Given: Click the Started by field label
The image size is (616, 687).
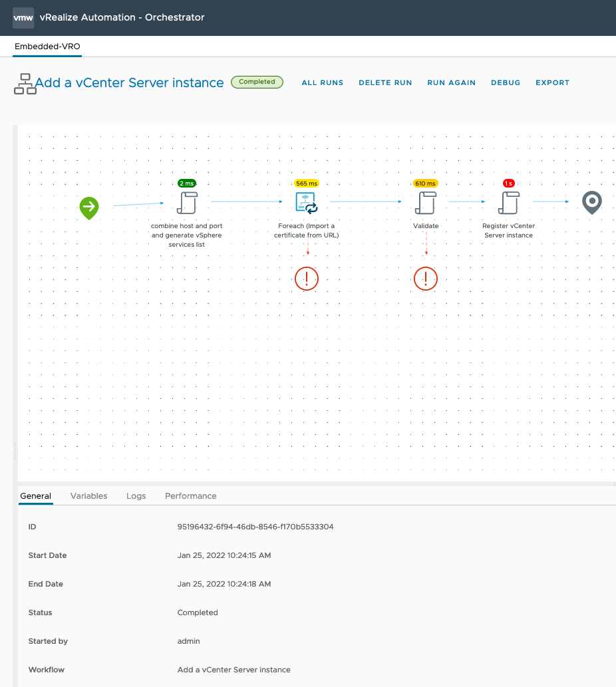Looking at the screenshot, I should pos(48,641).
